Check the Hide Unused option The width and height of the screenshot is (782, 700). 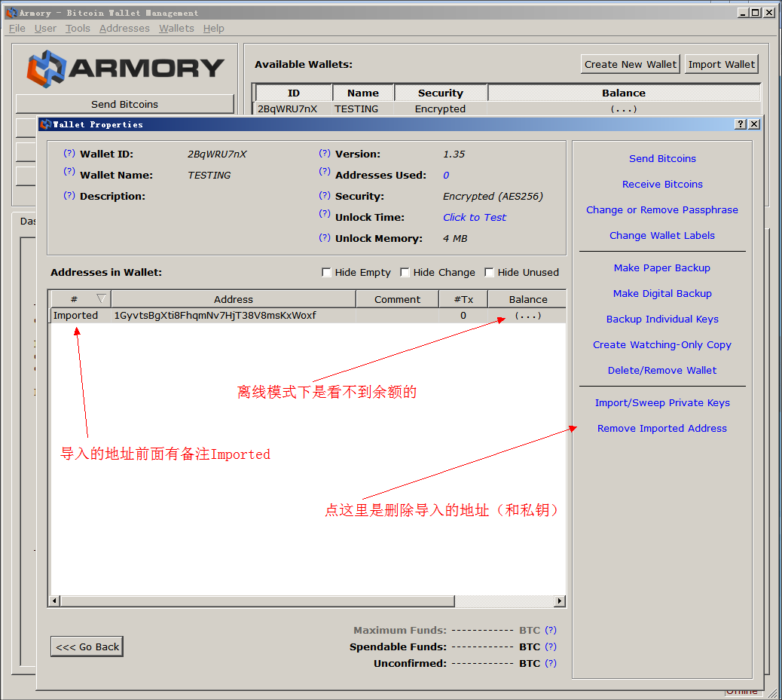[x=490, y=273]
